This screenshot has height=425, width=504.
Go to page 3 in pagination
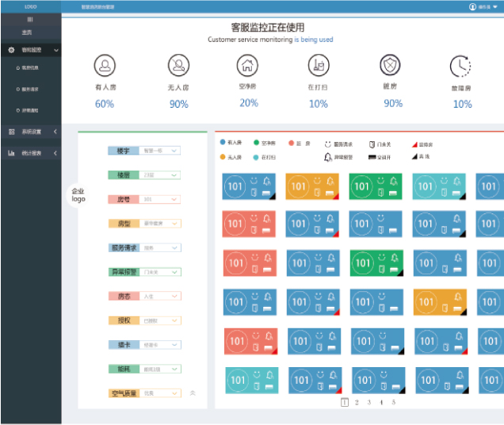click(x=369, y=402)
